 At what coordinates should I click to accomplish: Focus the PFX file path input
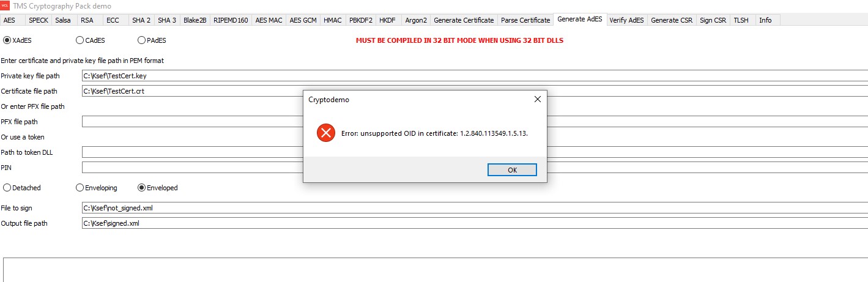click(x=190, y=122)
